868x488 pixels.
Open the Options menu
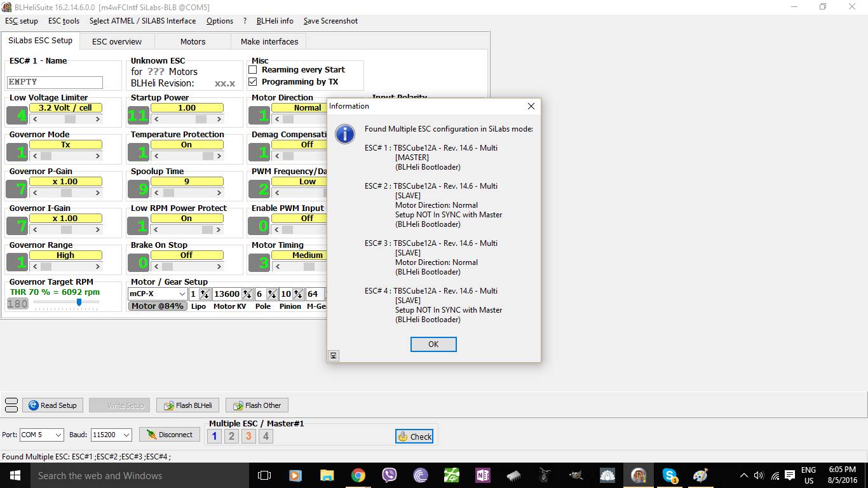click(x=220, y=21)
